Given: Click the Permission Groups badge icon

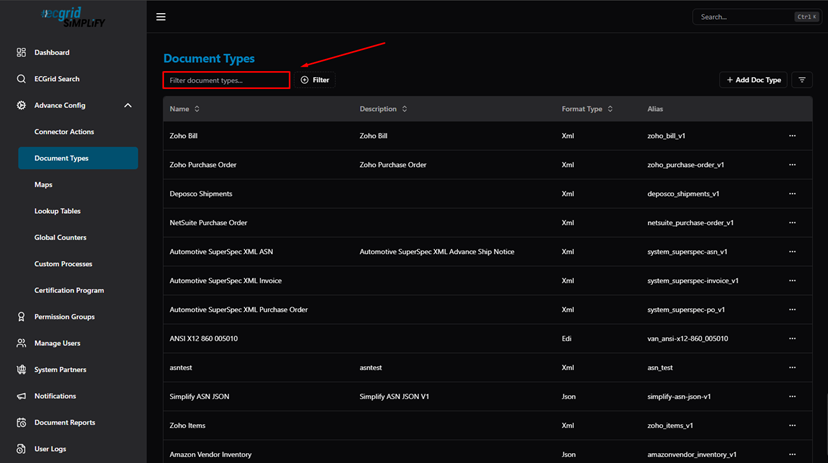Looking at the screenshot, I should (21, 317).
